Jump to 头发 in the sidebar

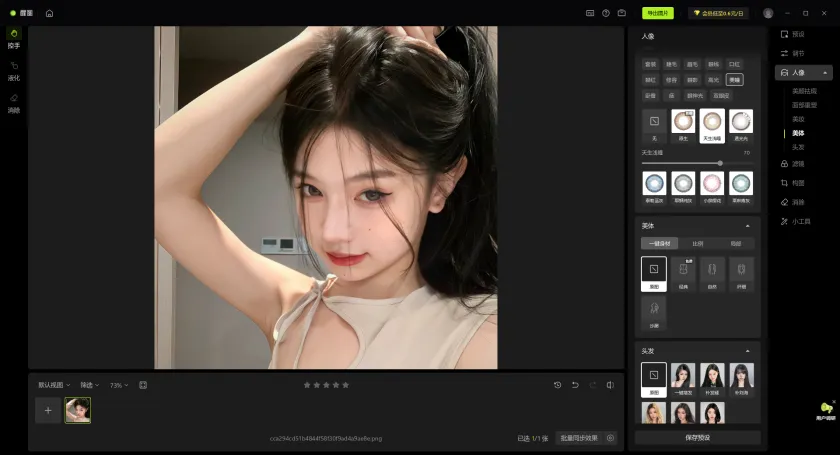coord(798,147)
